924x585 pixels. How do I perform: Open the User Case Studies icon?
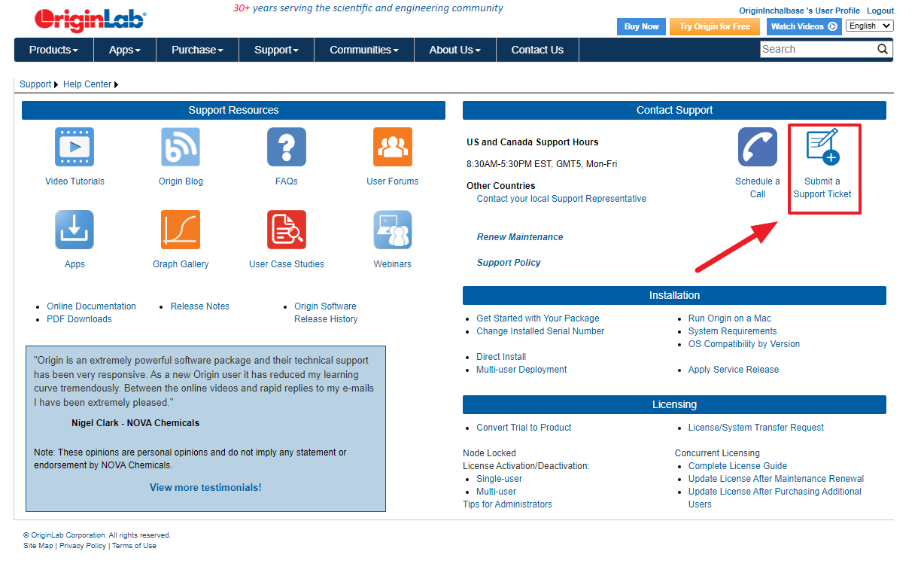tap(287, 230)
